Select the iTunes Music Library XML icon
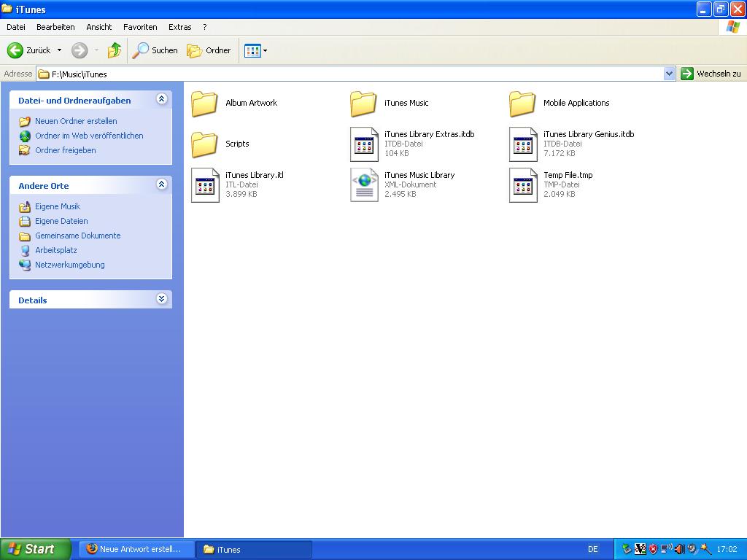This screenshot has height=560, width=747. pyautogui.click(x=365, y=185)
